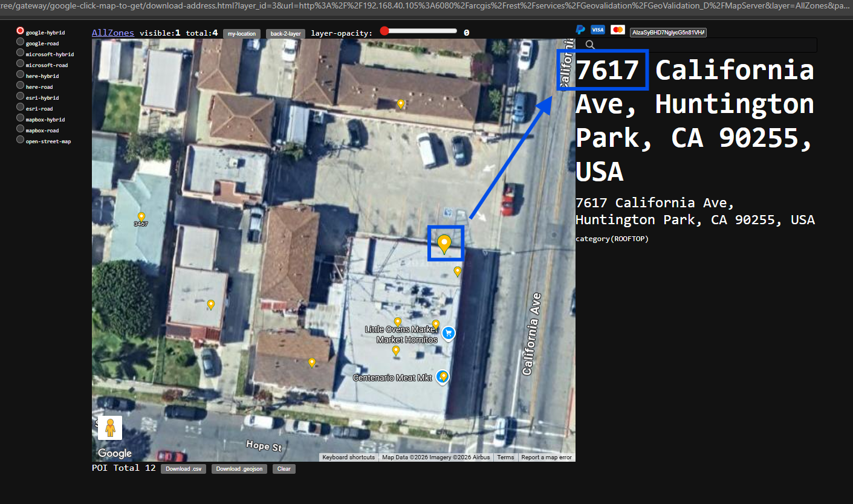Choose the open-street-map basemap radio

(x=21, y=140)
